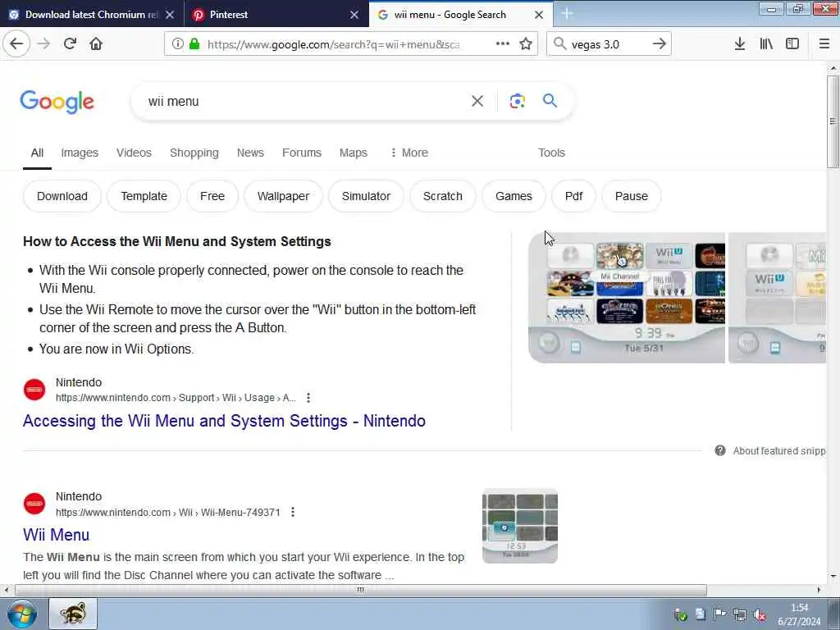The width and height of the screenshot is (840, 630).
Task: Go to Google homepage via logo
Action: point(57,102)
